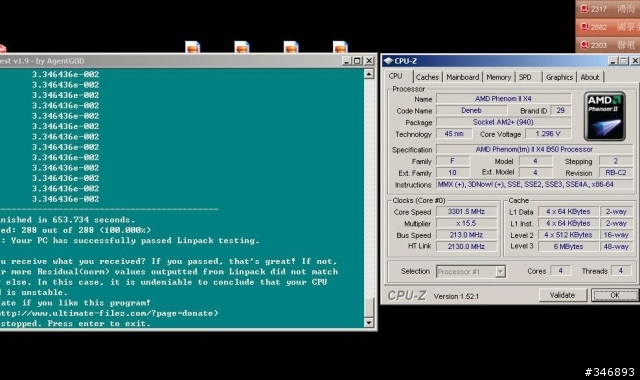Click the console scrollbar down arrow

click(369, 323)
